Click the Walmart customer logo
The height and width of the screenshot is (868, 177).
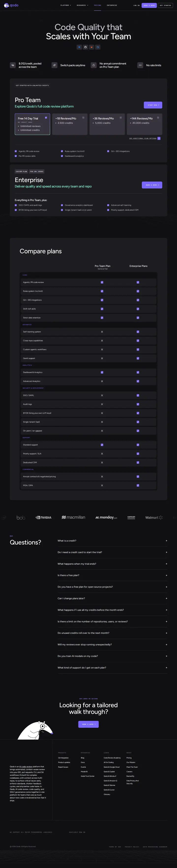[x=154, y=518]
